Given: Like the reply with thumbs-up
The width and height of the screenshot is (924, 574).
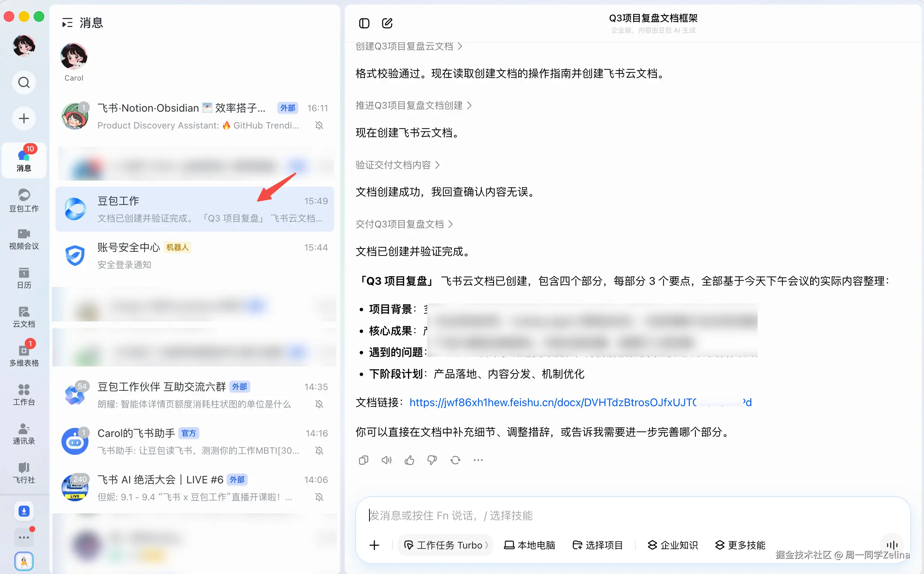Looking at the screenshot, I should point(409,460).
